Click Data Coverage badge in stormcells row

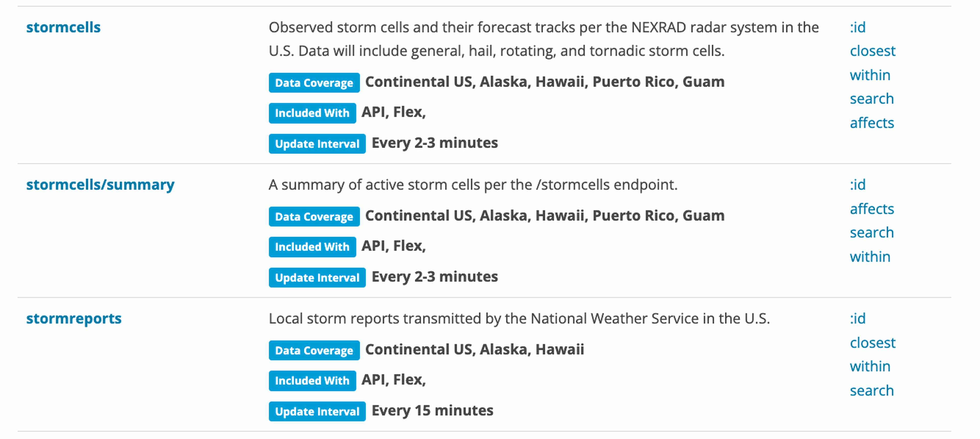(314, 83)
